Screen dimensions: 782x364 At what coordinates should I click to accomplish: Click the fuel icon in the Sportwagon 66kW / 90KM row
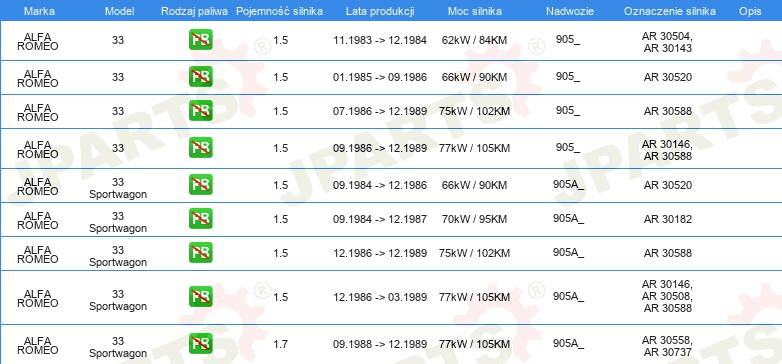200,184
